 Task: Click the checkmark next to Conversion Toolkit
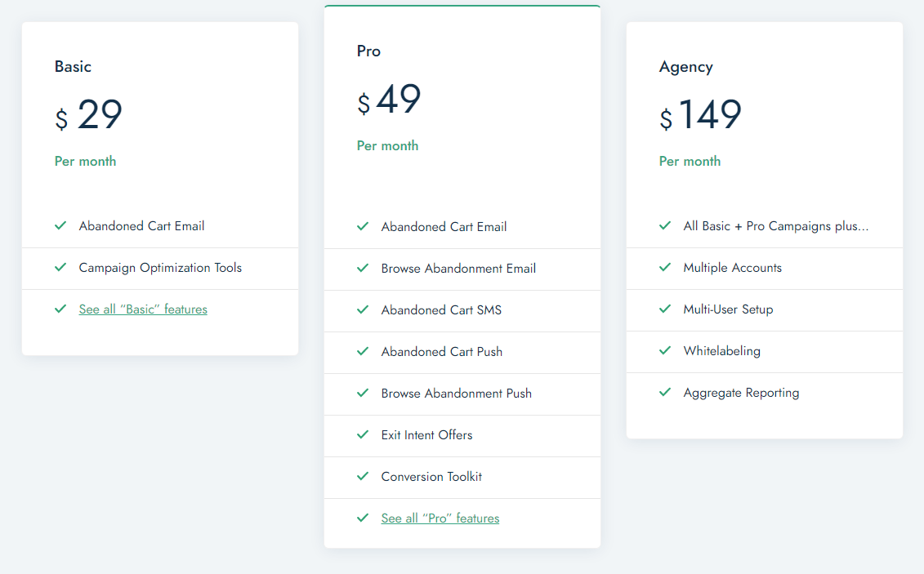click(x=363, y=476)
